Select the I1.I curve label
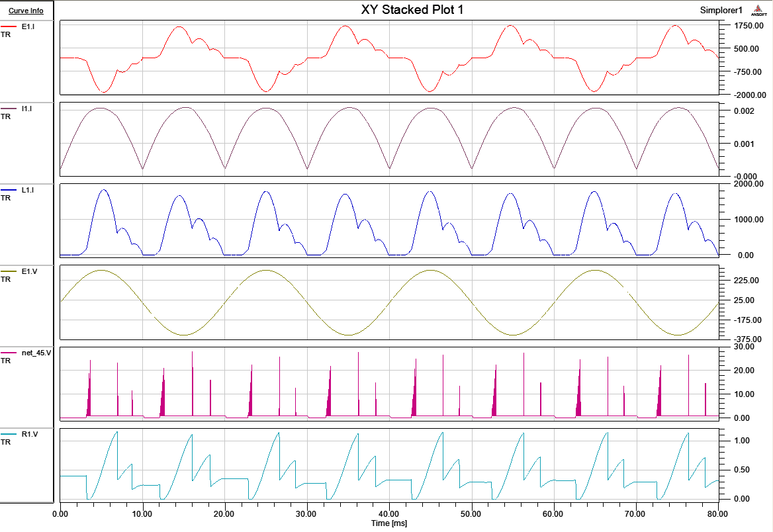Image resolution: width=773 pixels, height=532 pixels. click(26, 108)
